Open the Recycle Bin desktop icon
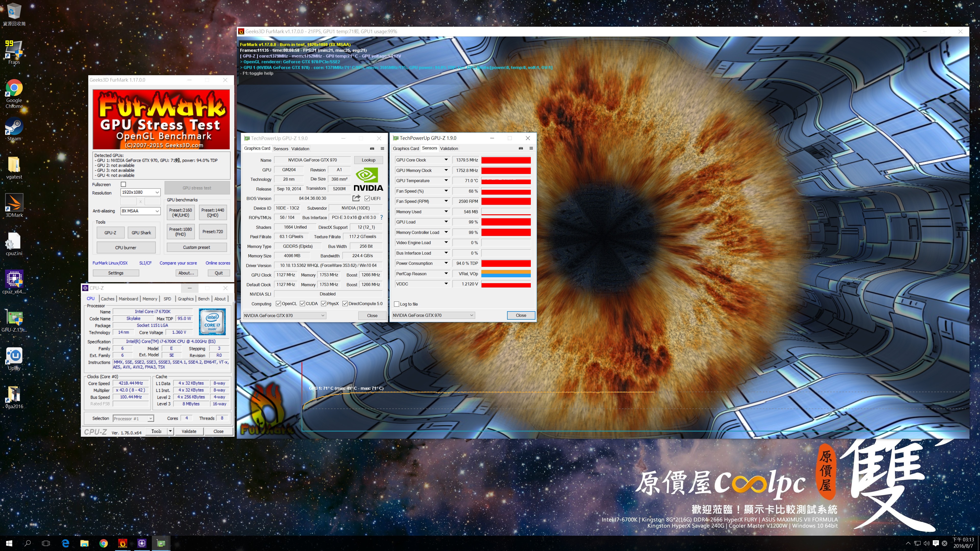 pyautogui.click(x=14, y=15)
